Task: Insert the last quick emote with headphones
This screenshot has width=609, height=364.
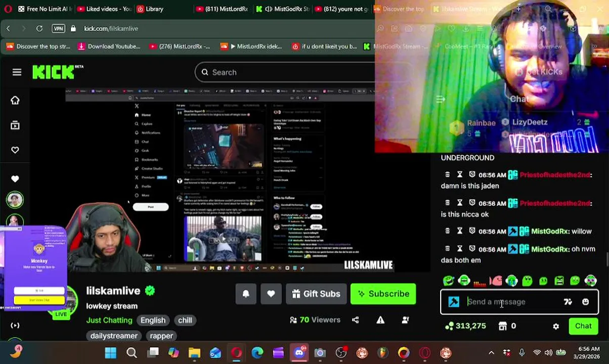Action: [x=590, y=280]
